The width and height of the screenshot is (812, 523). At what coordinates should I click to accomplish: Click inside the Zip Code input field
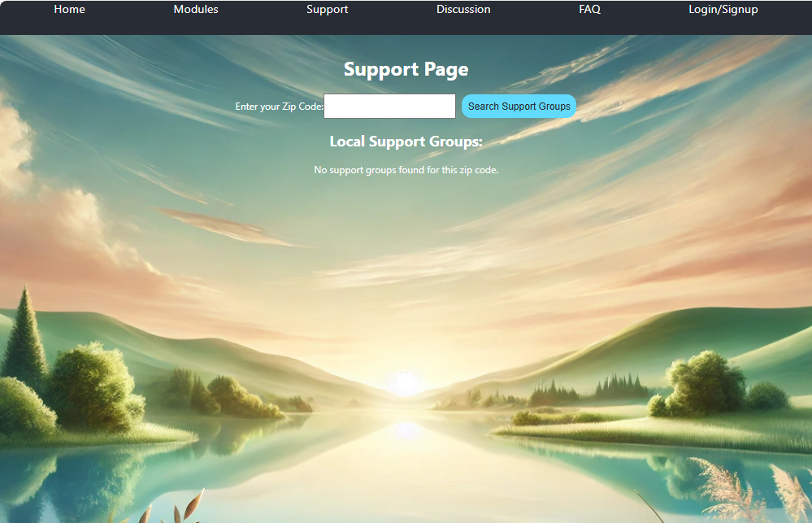click(x=389, y=106)
